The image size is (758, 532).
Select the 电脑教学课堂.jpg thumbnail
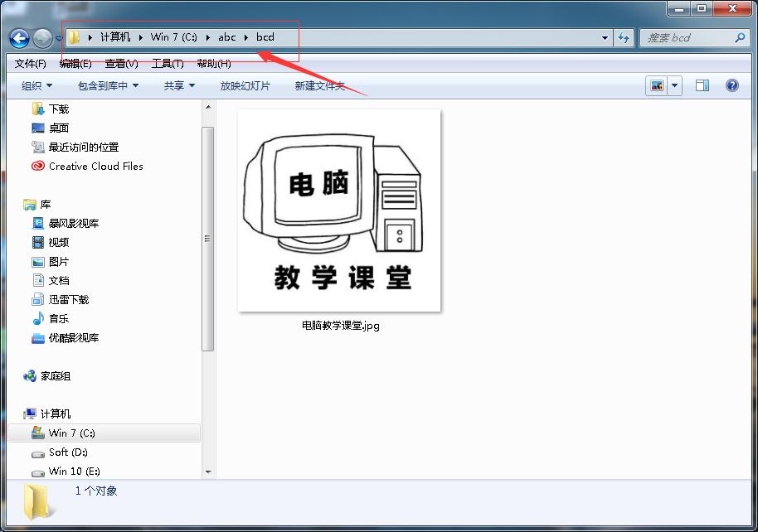339,210
